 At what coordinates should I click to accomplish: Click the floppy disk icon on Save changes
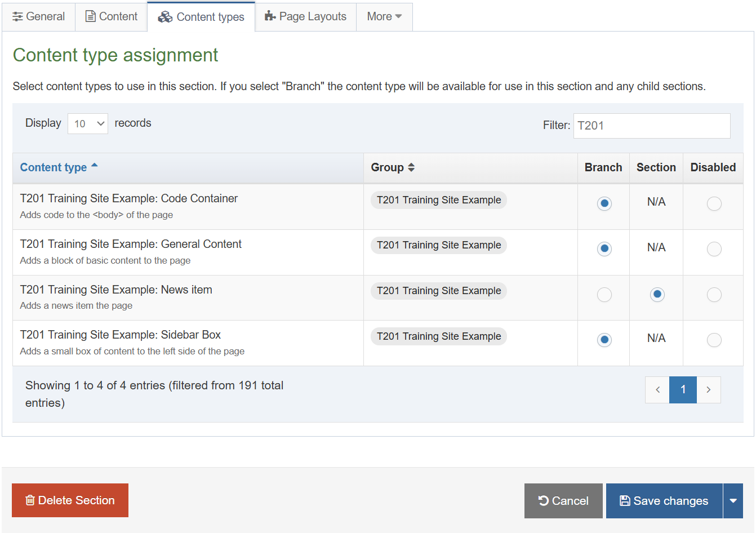625,500
